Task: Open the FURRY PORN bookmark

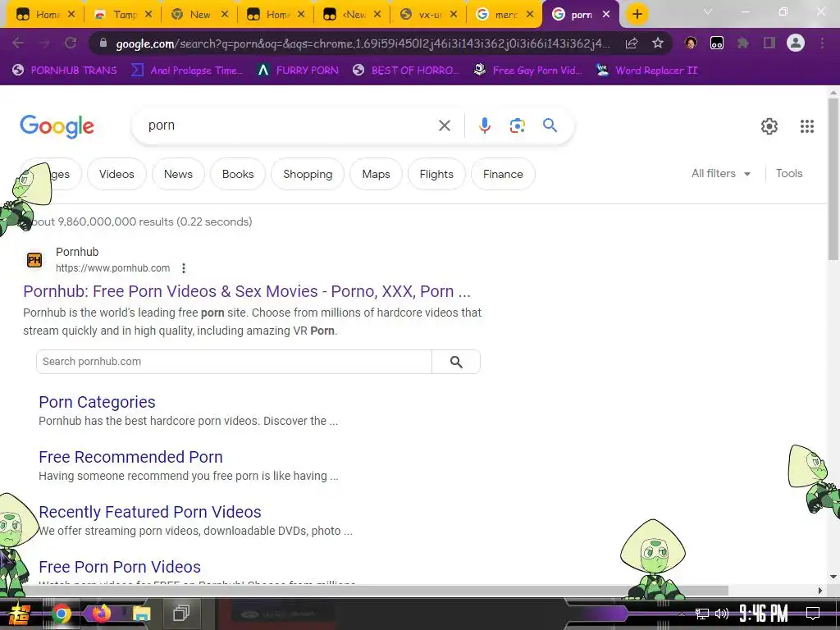Action: tap(298, 71)
